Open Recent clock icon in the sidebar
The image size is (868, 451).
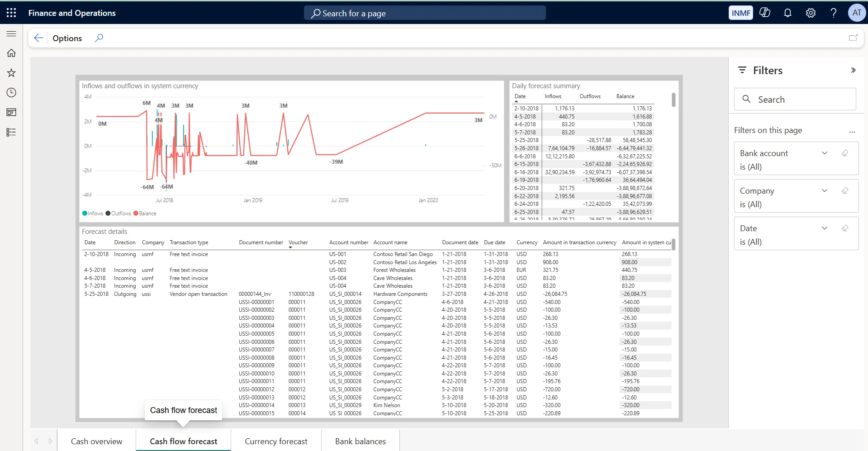(11, 93)
